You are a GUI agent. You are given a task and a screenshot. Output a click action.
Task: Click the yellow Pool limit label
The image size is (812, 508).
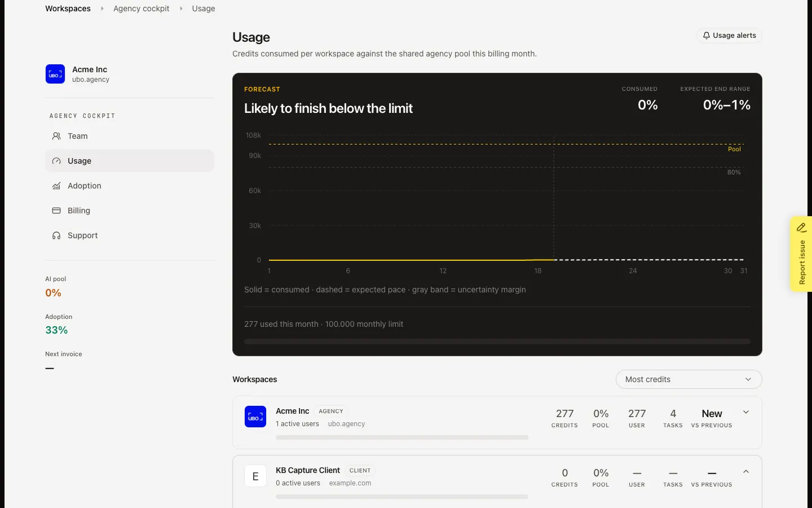[x=734, y=149]
